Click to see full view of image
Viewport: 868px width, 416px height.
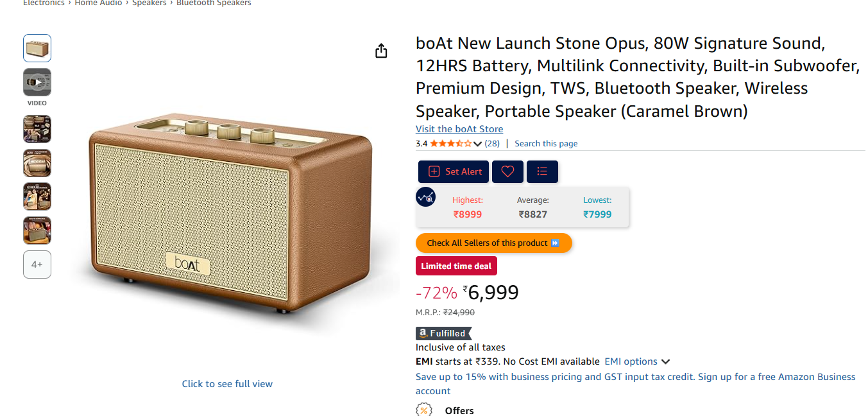pyautogui.click(x=227, y=384)
